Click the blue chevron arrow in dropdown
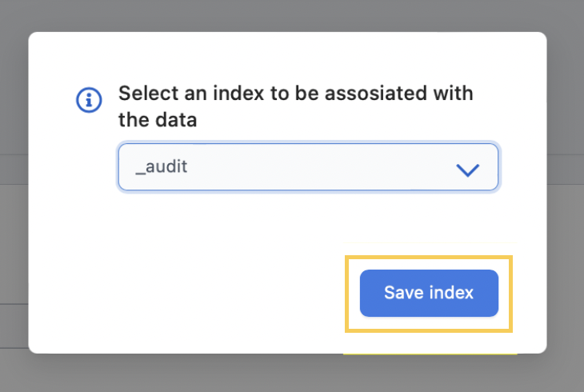 pos(467,170)
